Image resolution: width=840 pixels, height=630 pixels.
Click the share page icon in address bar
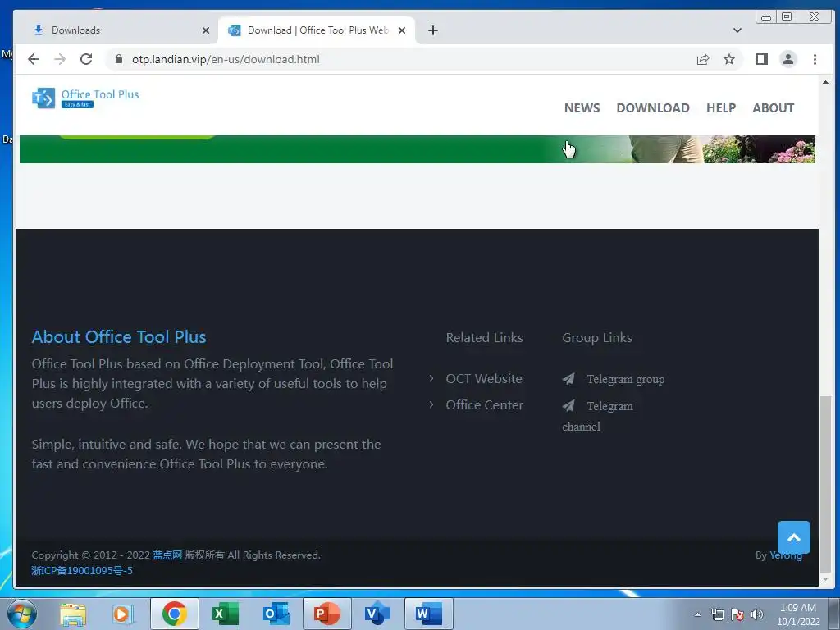(x=703, y=59)
